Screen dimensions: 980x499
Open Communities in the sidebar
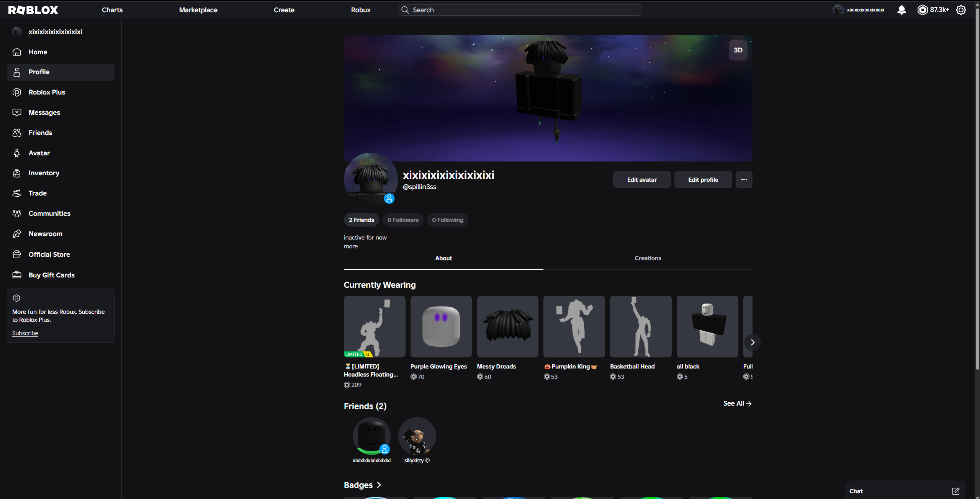(x=61, y=214)
